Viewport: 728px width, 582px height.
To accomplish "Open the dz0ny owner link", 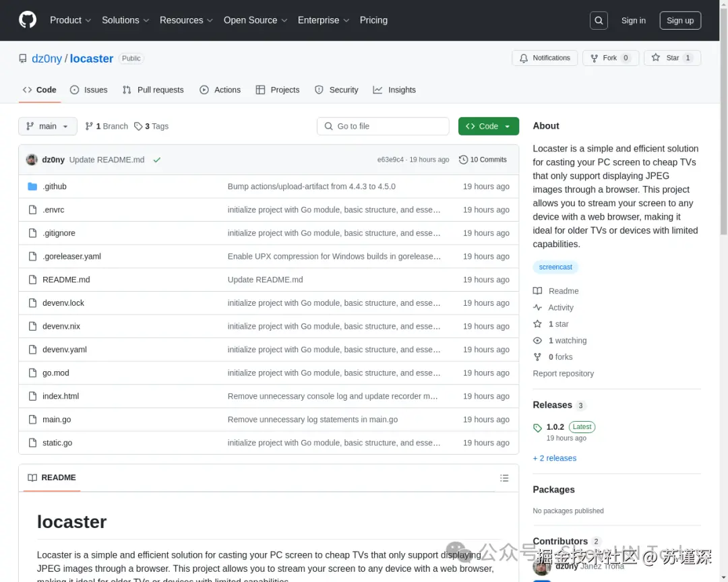I will tap(47, 59).
